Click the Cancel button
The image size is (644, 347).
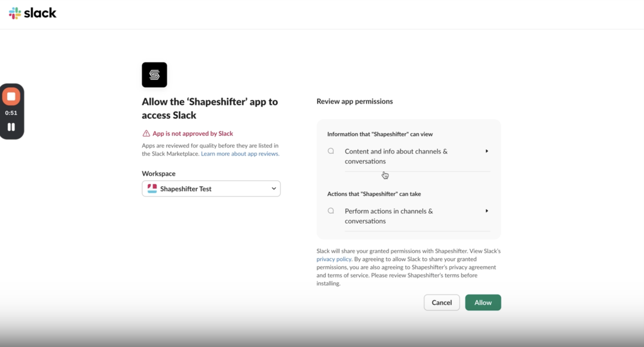(x=441, y=302)
